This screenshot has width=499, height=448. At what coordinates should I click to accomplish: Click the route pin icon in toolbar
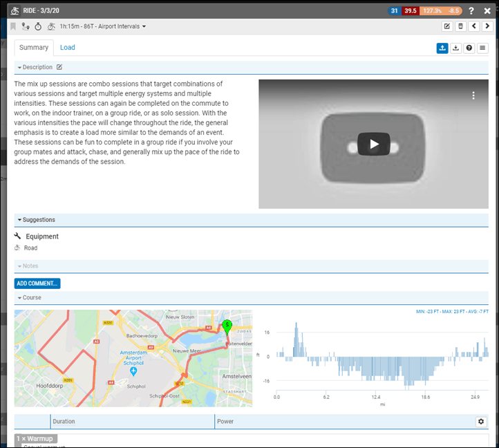(26, 26)
